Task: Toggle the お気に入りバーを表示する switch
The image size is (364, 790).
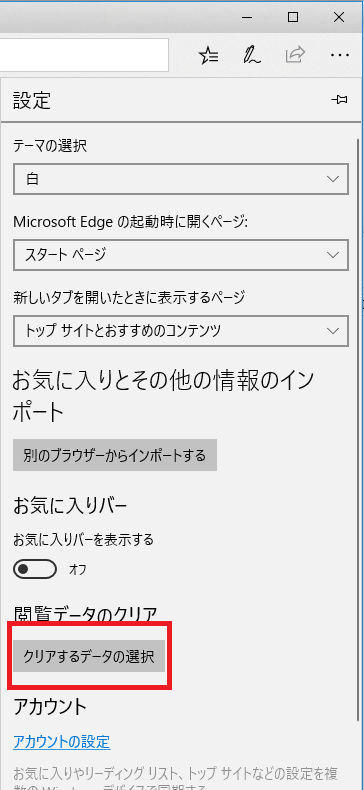Action: click(x=35, y=569)
